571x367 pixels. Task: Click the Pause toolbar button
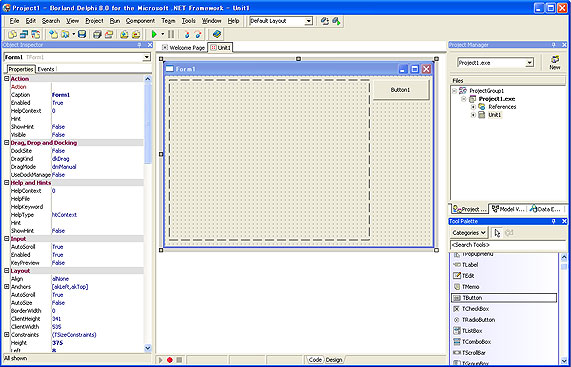click(171, 34)
